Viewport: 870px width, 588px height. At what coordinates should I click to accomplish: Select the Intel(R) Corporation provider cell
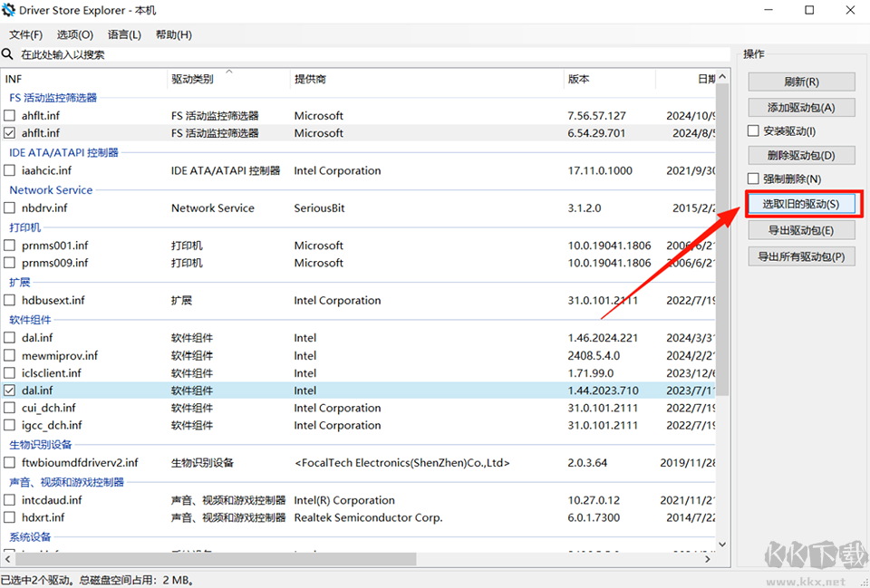click(344, 500)
